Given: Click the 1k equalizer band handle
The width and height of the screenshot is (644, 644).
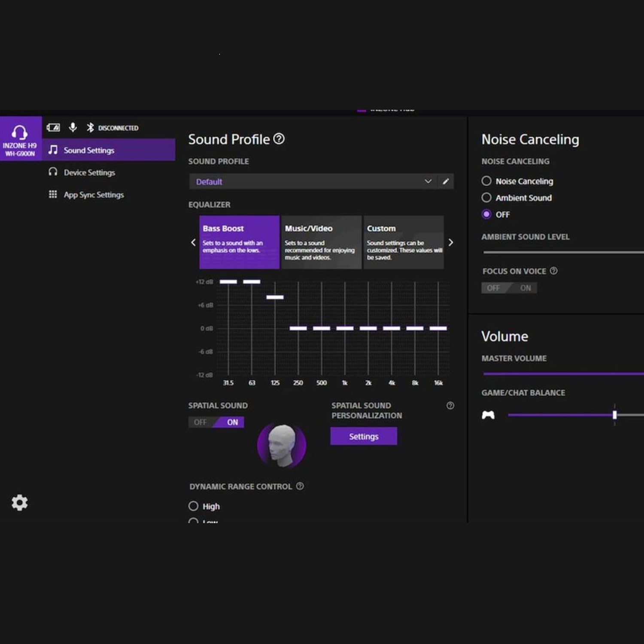Looking at the screenshot, I should (x=345, y=328).
